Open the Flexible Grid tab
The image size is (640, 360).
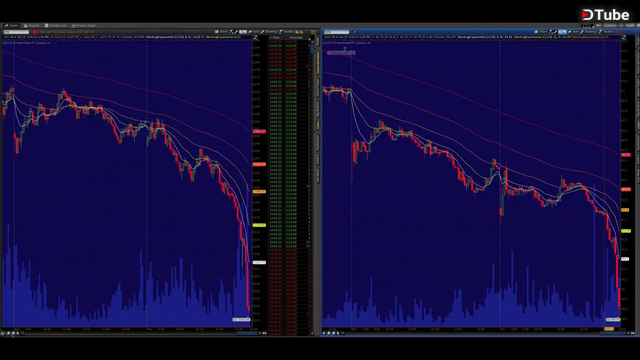[x=56, y=25]
